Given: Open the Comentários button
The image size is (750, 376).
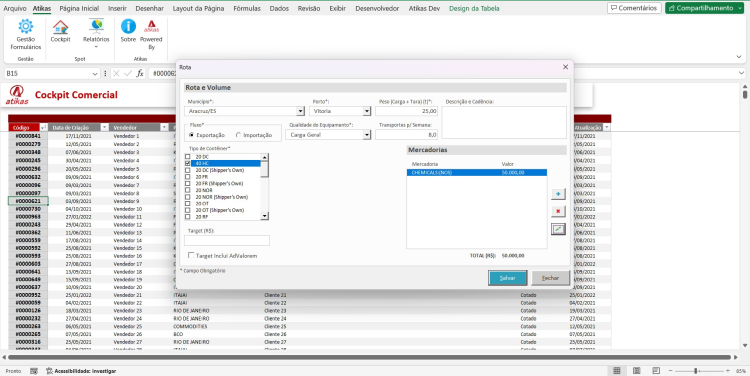Looking at the screenshot, I should (634, 8).
